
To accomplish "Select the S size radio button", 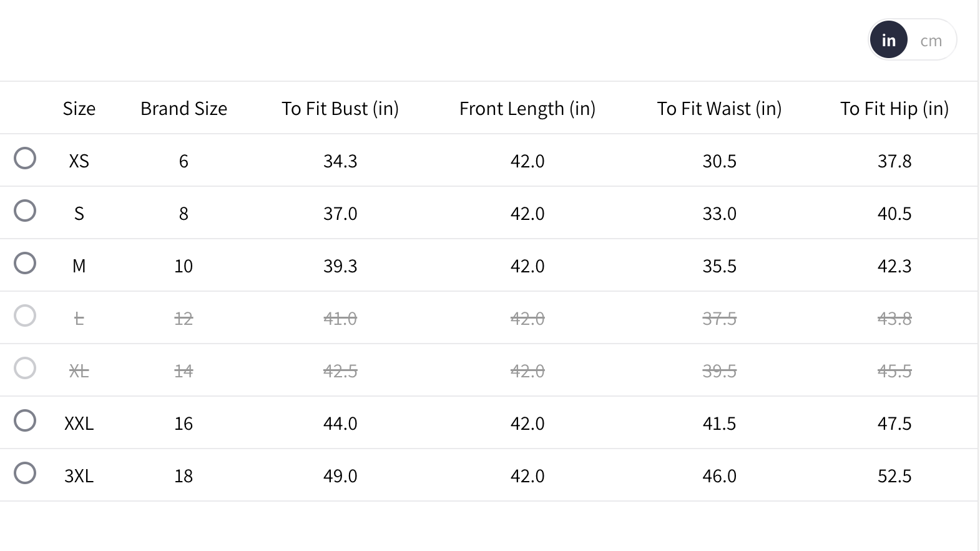I will (x=25, y=211).
